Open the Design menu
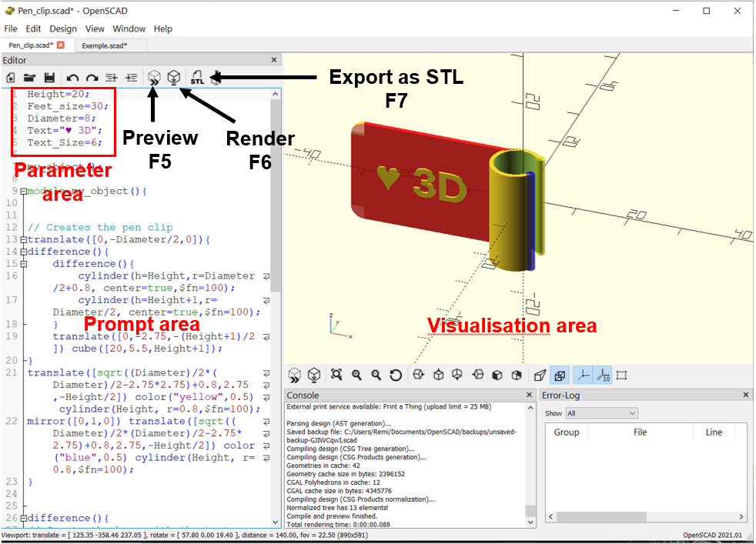 click(x=63, y=29)
